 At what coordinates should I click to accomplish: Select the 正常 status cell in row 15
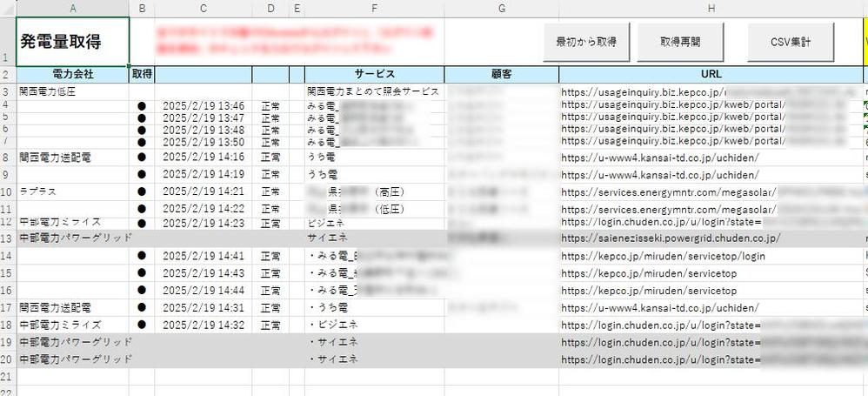click(x=270, y=273)
